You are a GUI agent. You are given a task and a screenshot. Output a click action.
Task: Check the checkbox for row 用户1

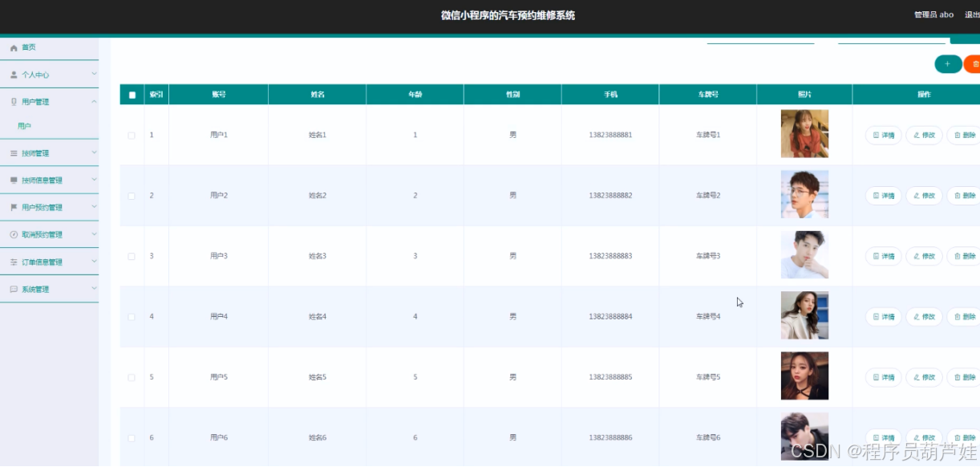132,136
